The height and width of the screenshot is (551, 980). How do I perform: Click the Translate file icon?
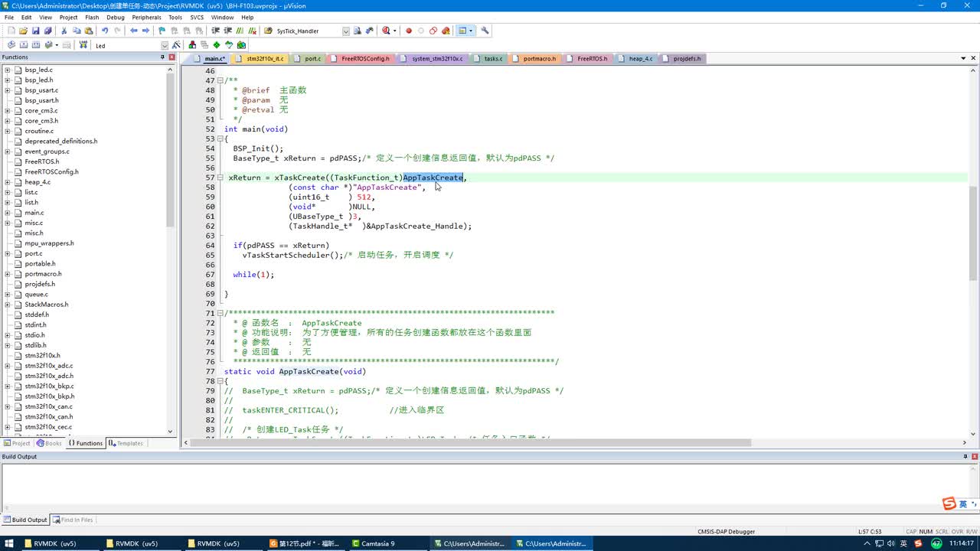(11, 45)
